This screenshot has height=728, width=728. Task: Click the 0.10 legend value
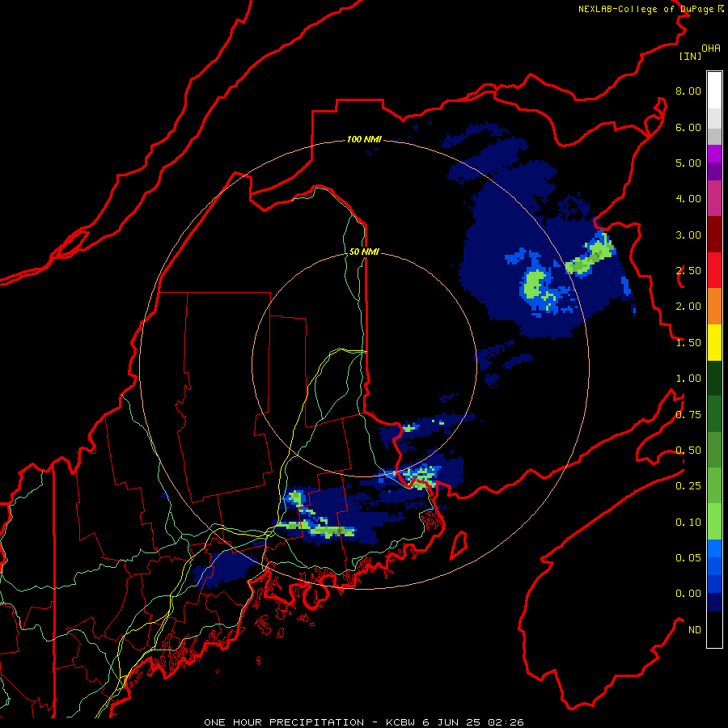click(x=688, y=523)
